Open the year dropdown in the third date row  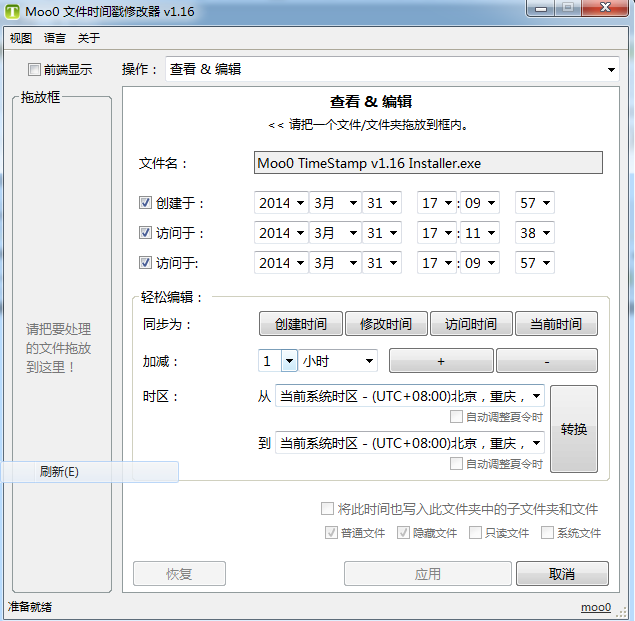281,262
